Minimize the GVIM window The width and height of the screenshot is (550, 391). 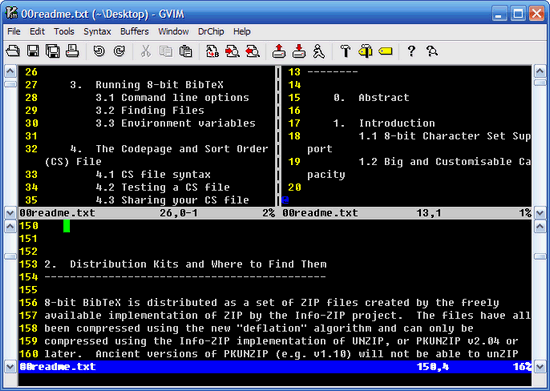pyautogui.click(x=499, y=14)
